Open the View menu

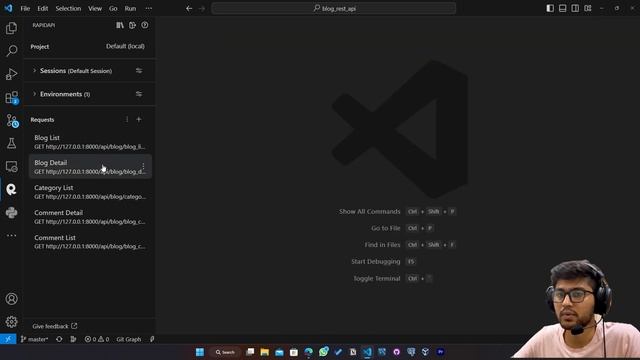(95, 8)
